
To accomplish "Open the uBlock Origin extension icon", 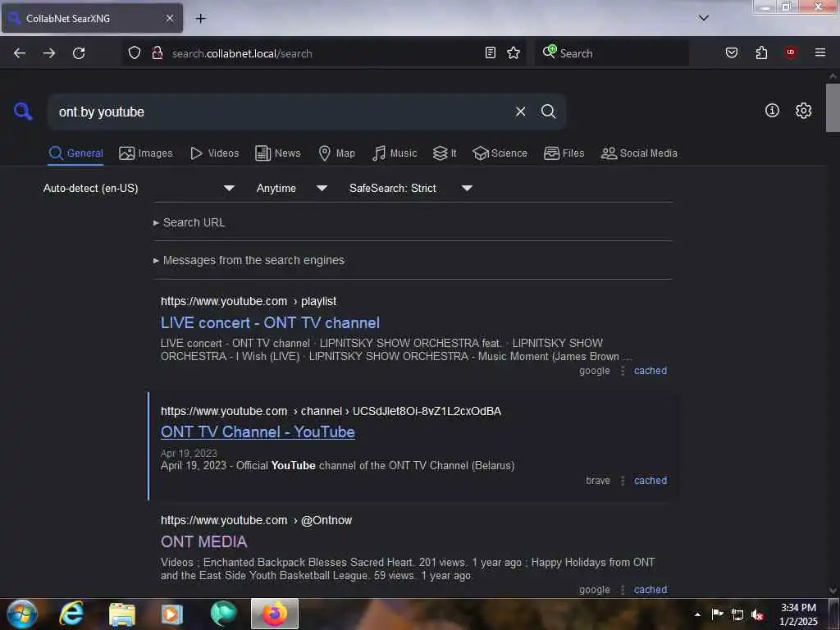I will click(790, 52).
